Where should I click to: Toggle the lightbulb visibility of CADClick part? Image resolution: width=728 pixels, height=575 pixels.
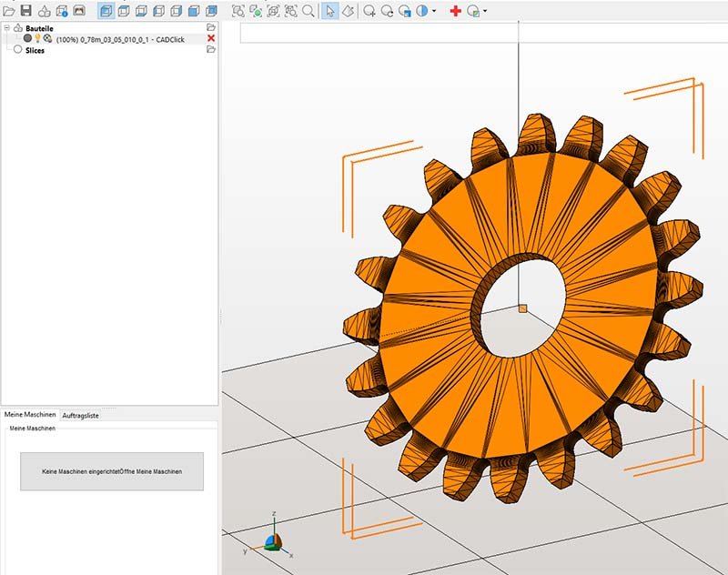(x=37, y=38)
